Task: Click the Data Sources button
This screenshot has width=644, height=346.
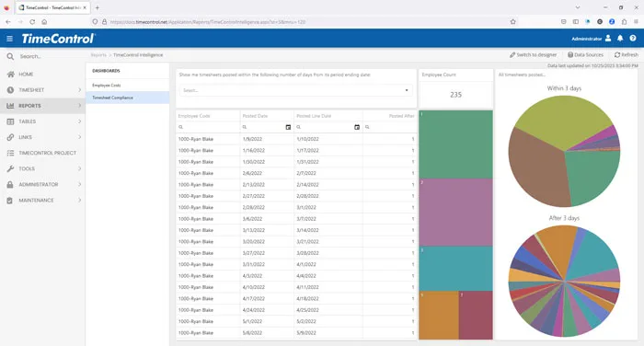Action: [x=585, y=54]
